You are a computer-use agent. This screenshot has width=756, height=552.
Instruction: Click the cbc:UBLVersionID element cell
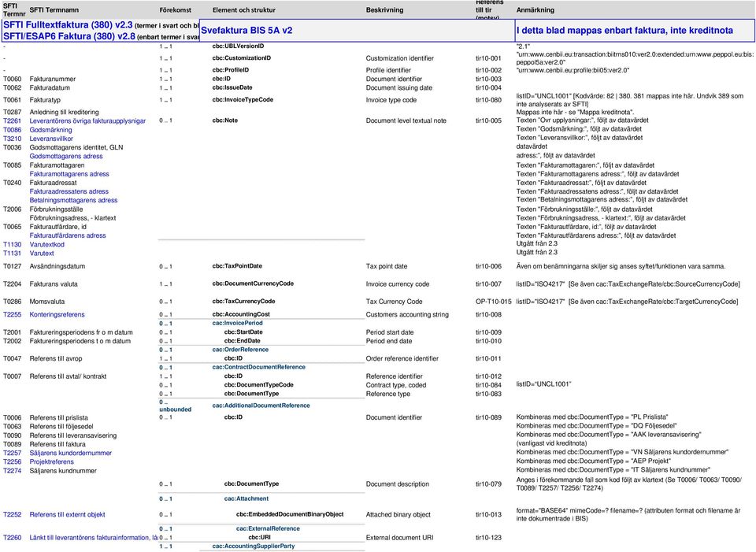[238, 46]
